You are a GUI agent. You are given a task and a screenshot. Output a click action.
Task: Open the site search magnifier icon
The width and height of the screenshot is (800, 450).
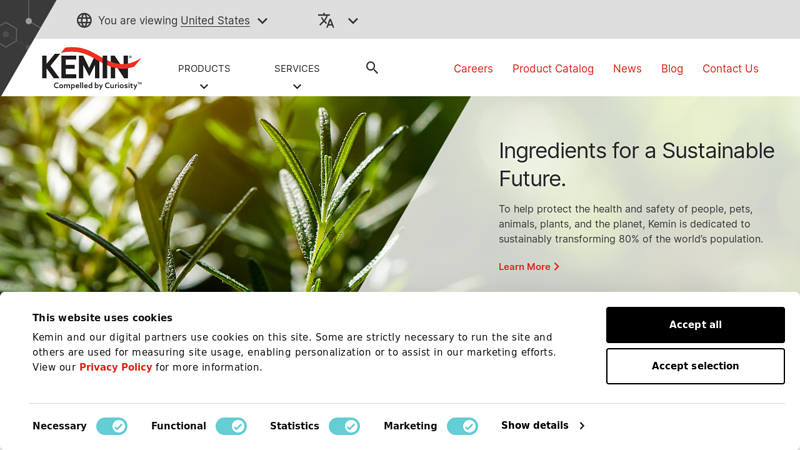[x=372, y=68]
